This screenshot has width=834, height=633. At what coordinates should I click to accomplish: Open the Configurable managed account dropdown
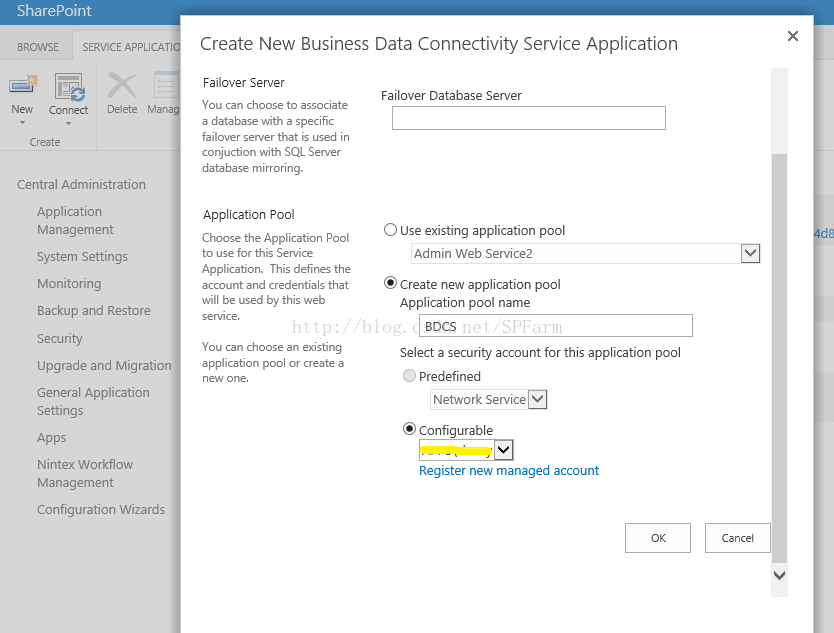click(503, 450)
